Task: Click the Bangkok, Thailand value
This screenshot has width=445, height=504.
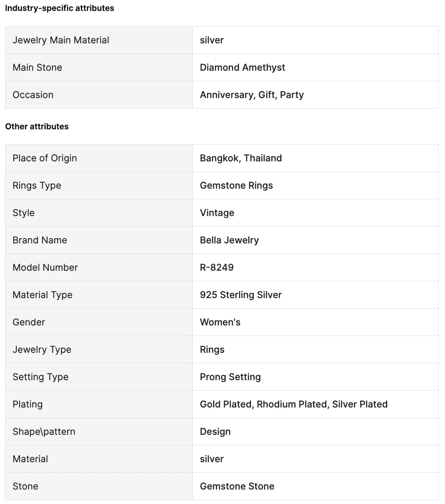Action: click(241, 158)
